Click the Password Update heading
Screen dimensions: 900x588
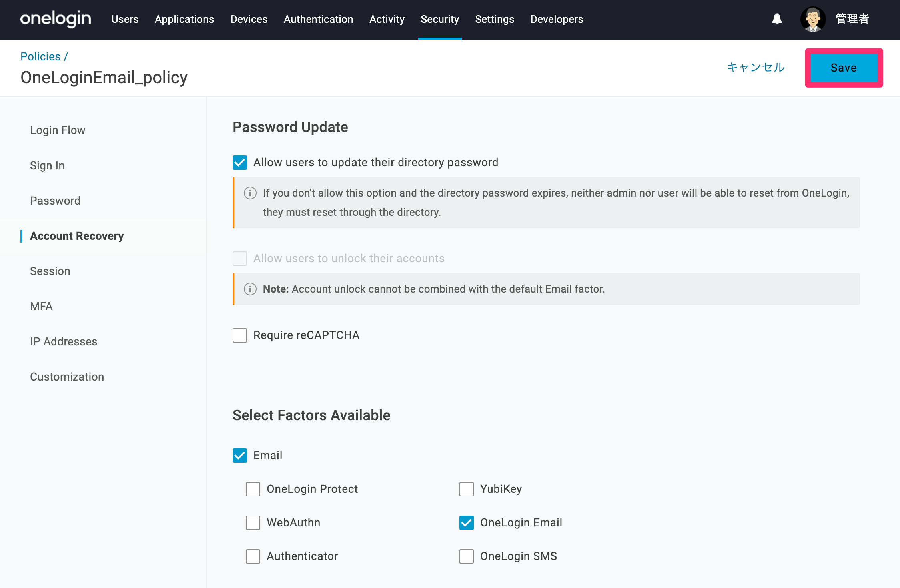tap(290, 127)
